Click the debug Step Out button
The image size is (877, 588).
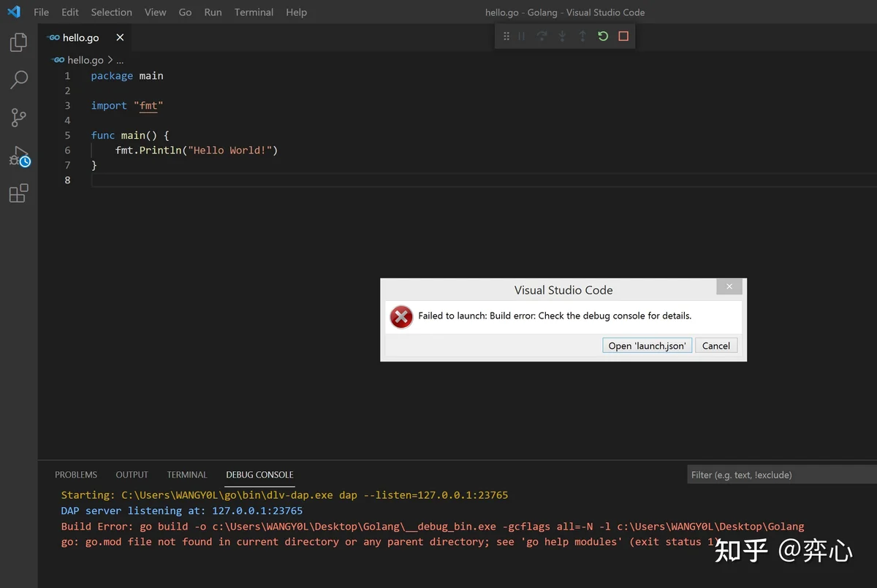tap(582, 36)
